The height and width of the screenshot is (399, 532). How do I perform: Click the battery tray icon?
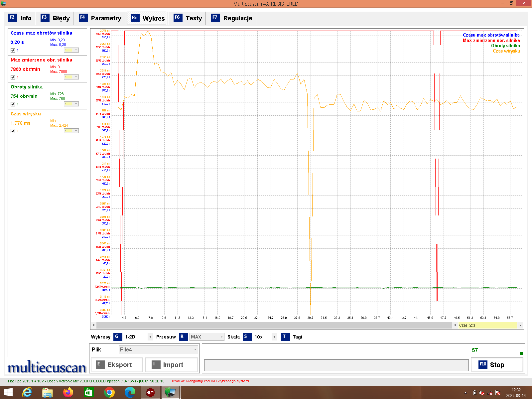[474, 393]
